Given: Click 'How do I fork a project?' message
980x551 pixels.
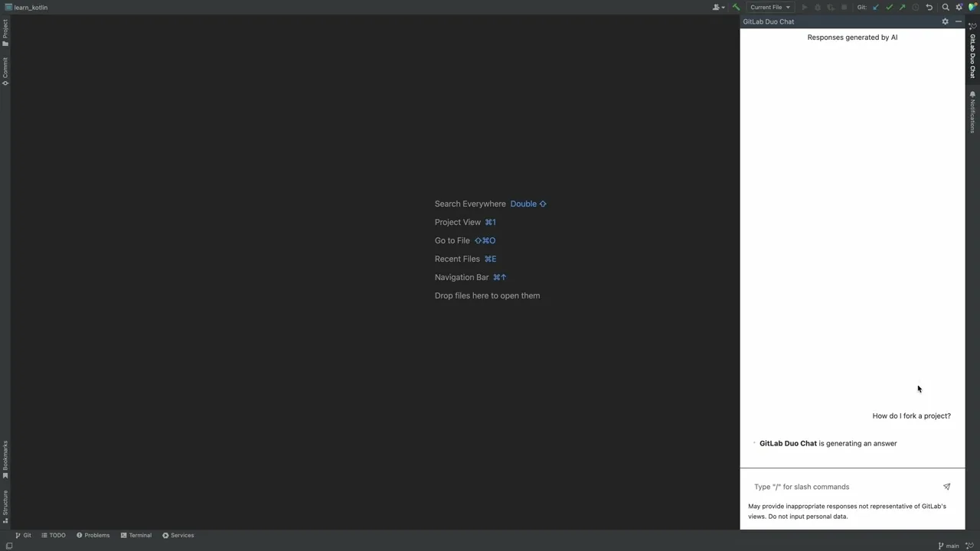Looking at the screenshot, I should point(911,416).
